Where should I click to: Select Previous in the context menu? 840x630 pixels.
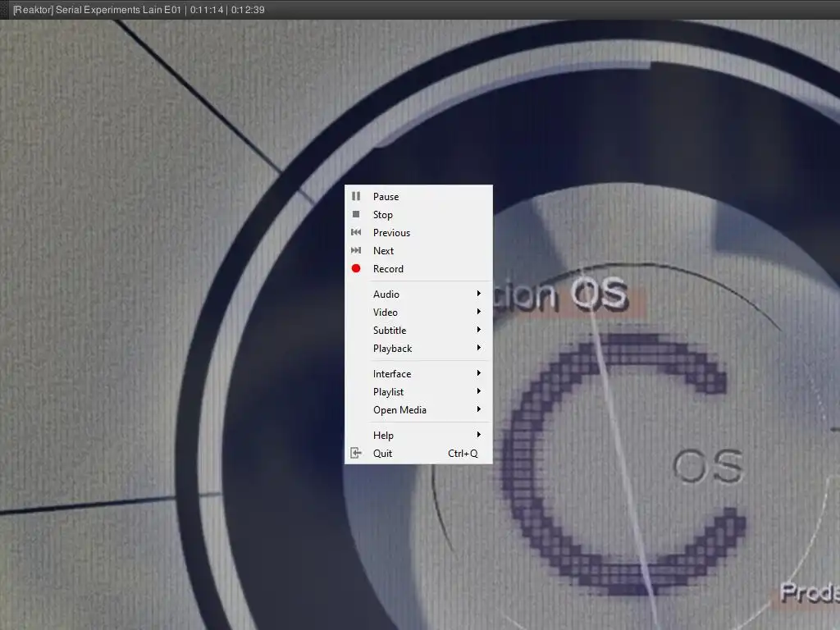click(418, 232)
